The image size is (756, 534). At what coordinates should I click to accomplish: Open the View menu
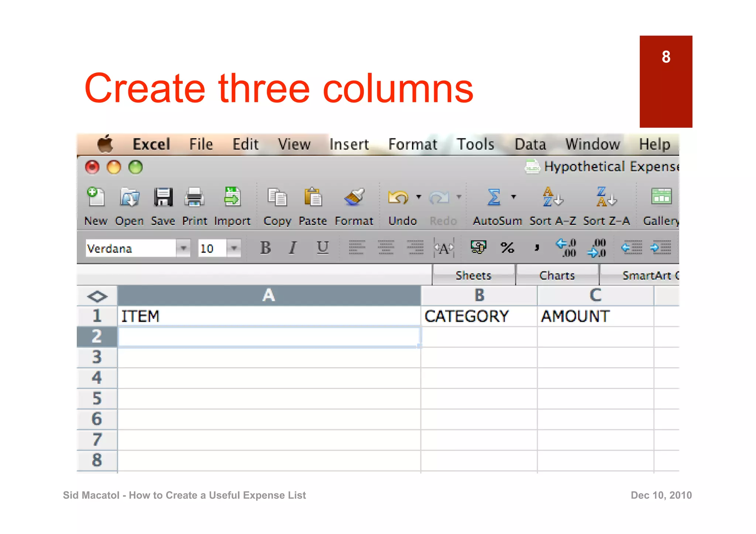294,144
